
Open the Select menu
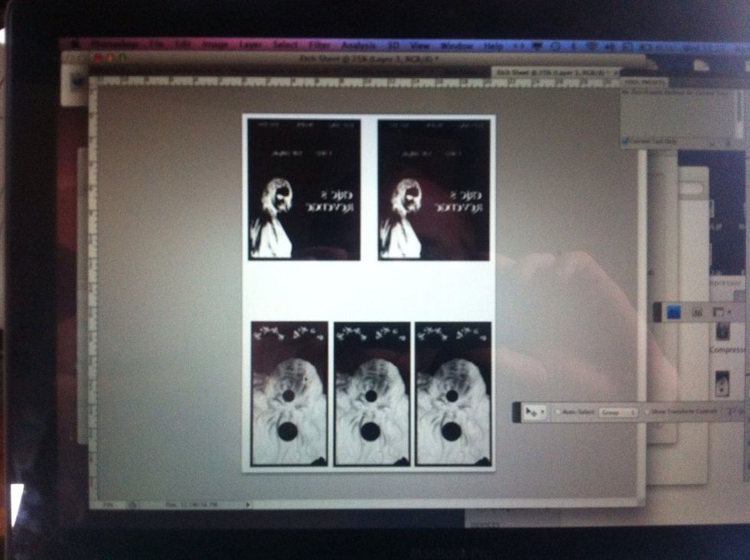pyautogui.click(x=285, y=45)
